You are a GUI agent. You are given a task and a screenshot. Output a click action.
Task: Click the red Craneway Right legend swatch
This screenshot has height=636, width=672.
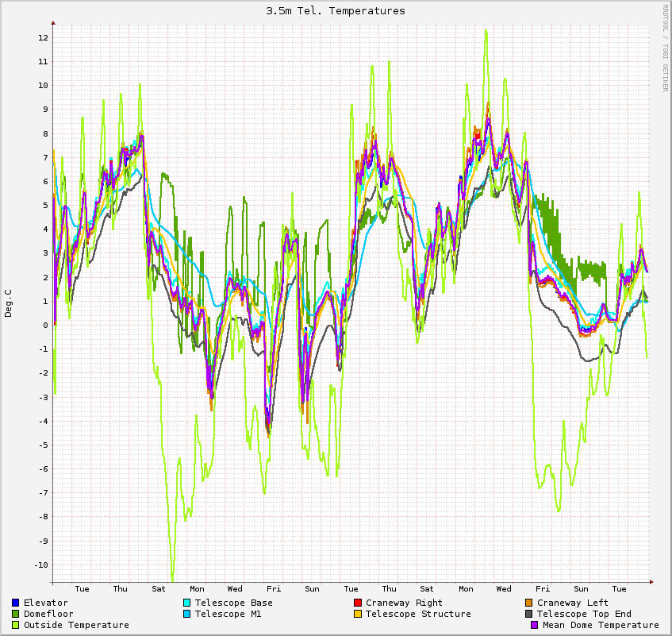click(358, 603)
